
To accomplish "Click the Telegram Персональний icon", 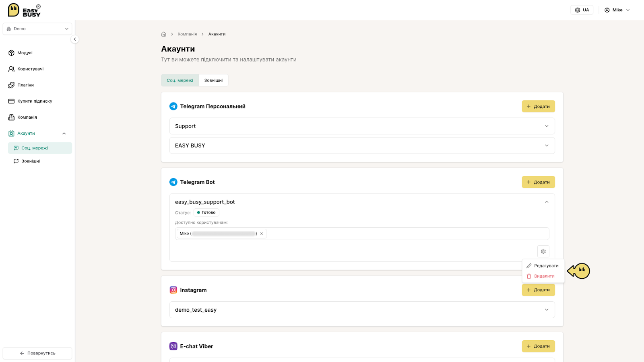I will pos(173,106).
